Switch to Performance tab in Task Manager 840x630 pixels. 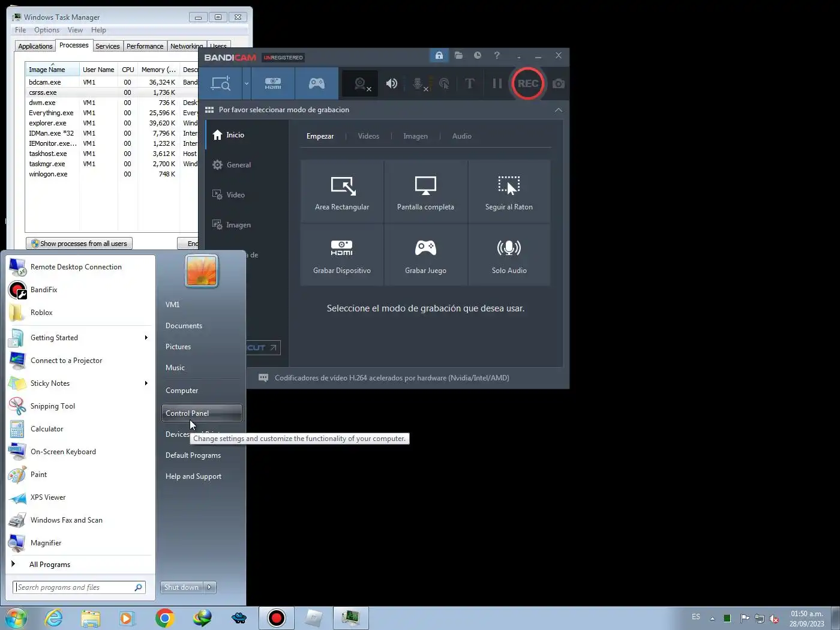[x=145, y=46]
